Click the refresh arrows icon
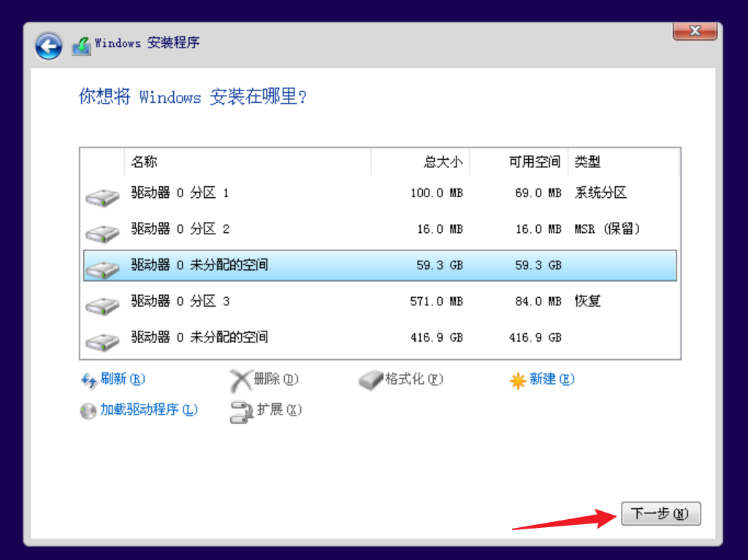The width and height of the screenshot is (748, 560). coord(88,380)
